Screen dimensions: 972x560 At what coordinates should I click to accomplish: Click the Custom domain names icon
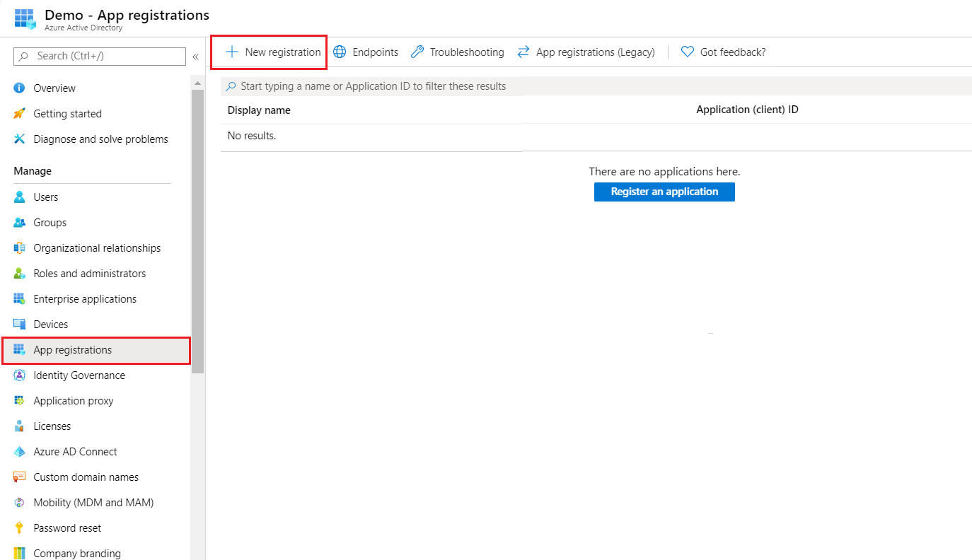(19, 477)
